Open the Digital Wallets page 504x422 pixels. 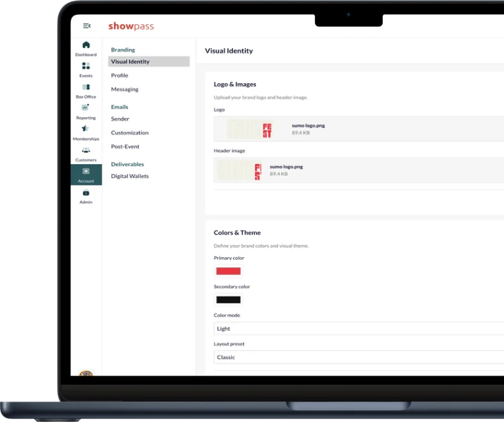point(130,176)
